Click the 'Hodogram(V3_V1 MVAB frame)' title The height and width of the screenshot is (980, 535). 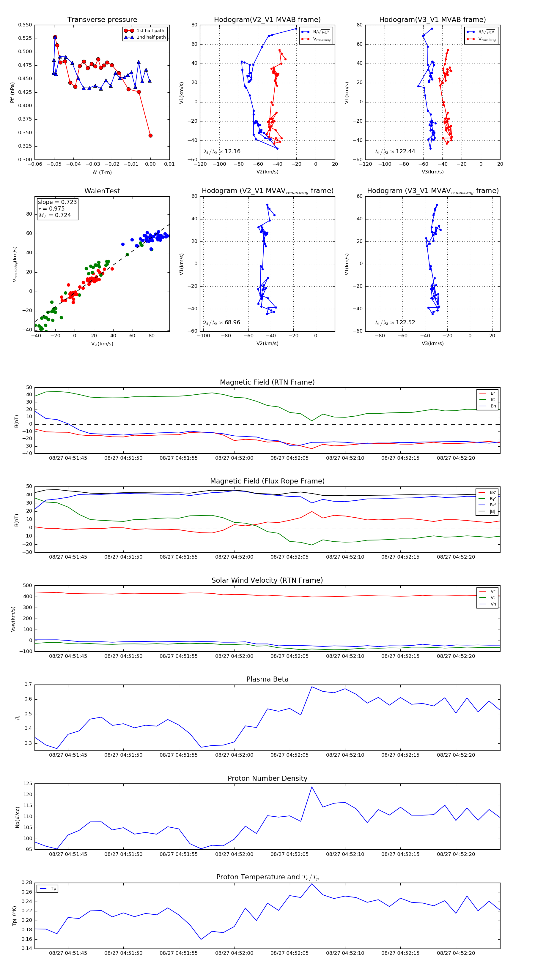(x=432, y=20)
